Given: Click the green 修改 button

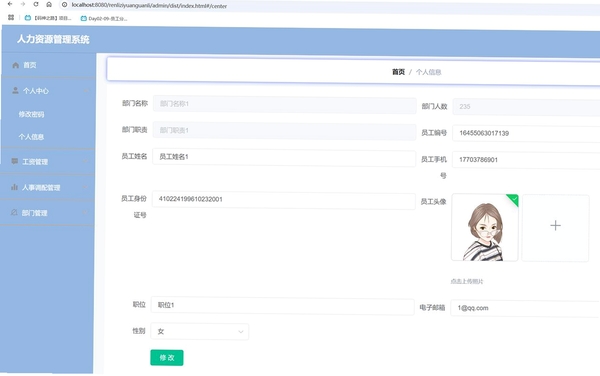Looking at the screenshot, I should (167, 358).
